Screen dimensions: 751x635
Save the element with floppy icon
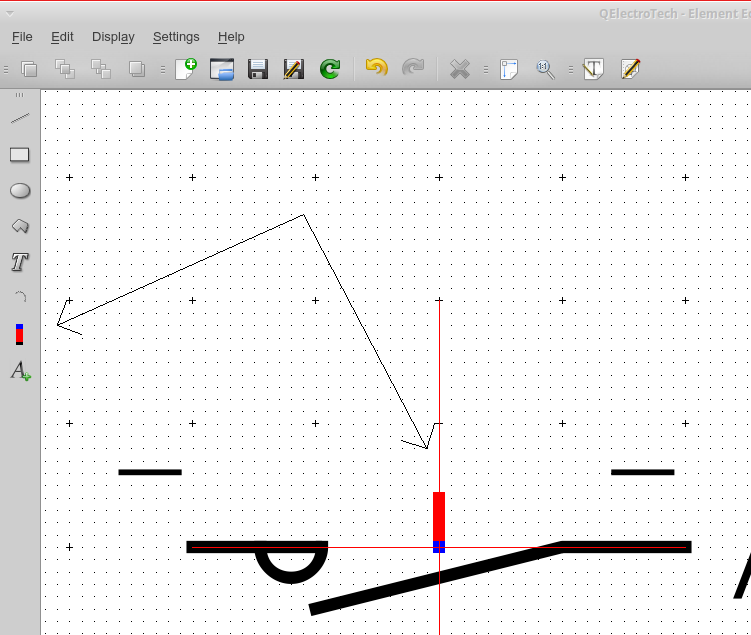pyautogui.click(x=258, y=69)
